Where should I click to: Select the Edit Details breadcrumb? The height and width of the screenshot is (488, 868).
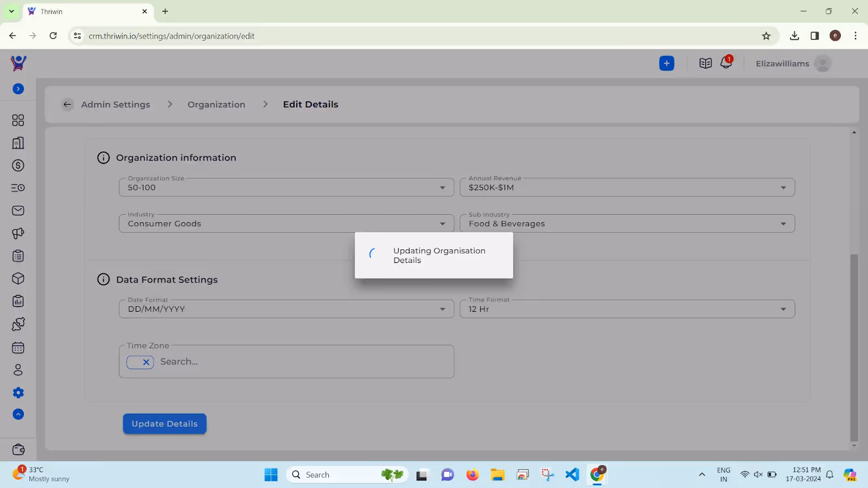[310, 104]
